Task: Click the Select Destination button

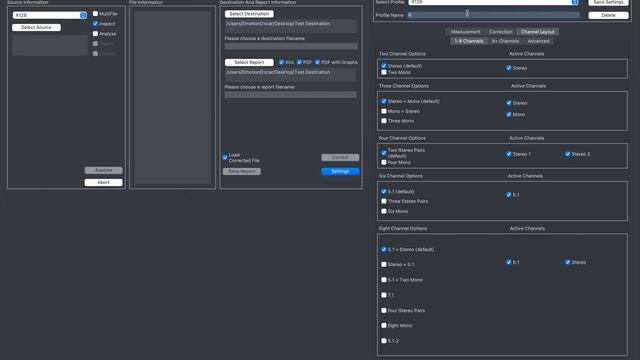Action: [x=249, y=14]
